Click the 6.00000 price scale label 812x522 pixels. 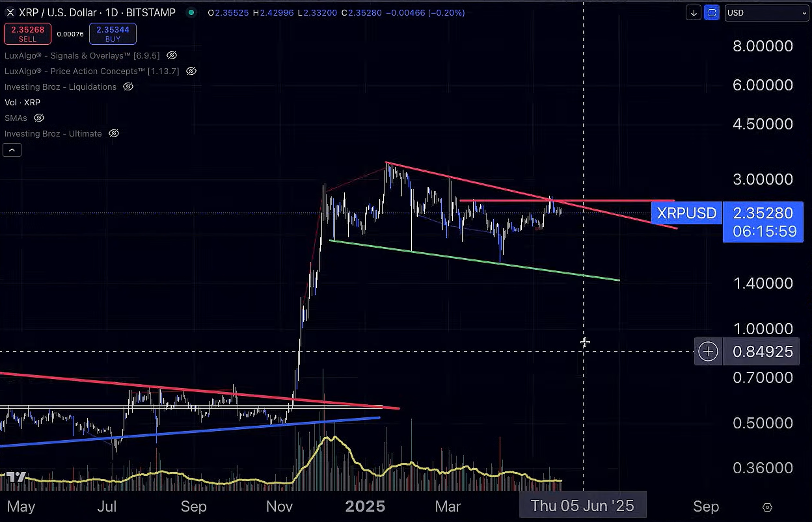tap(763, 85)
